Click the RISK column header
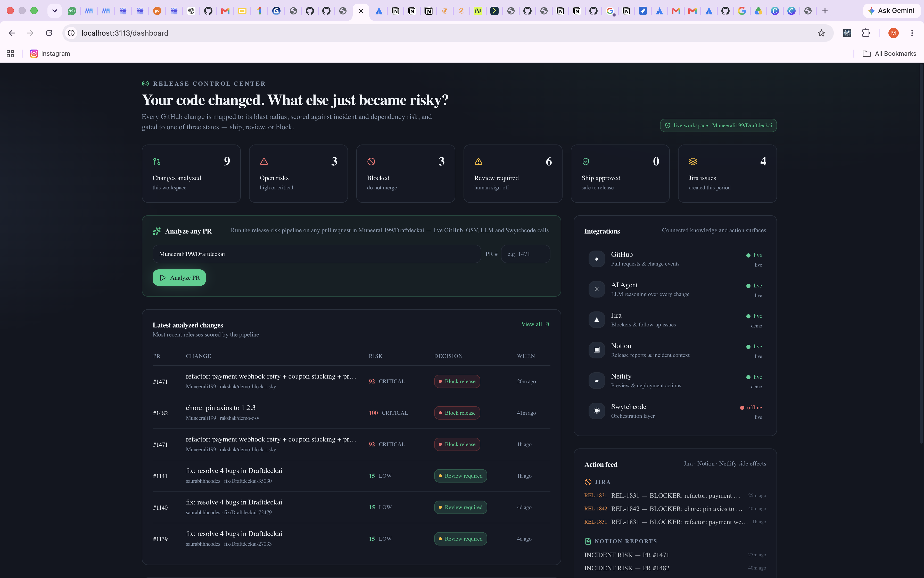This screenshot has height=578, width=924. 376,356
